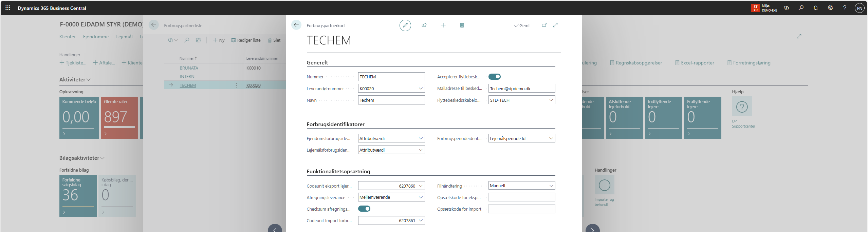
Task: Collapse the Aktiviteter section
Action: 75,79
